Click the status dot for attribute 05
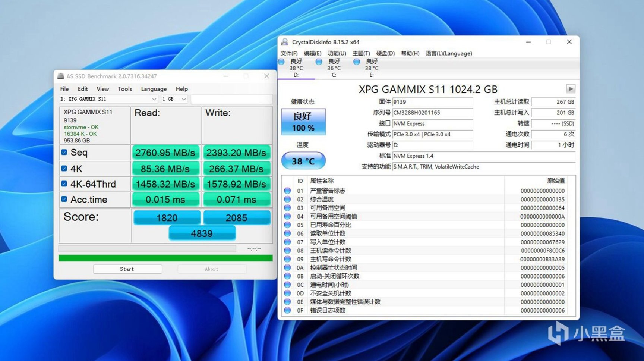Viewport: 644px width, 361px height. pyautogui.click(x=287, y=225)
